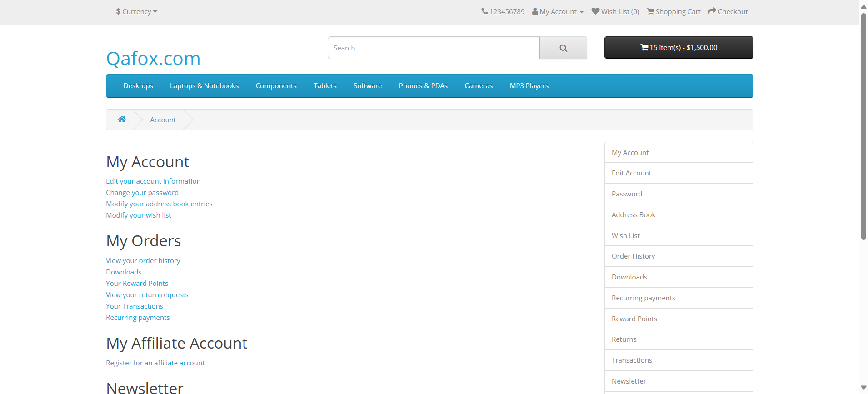Click the magnifier search button

(563, 48)
